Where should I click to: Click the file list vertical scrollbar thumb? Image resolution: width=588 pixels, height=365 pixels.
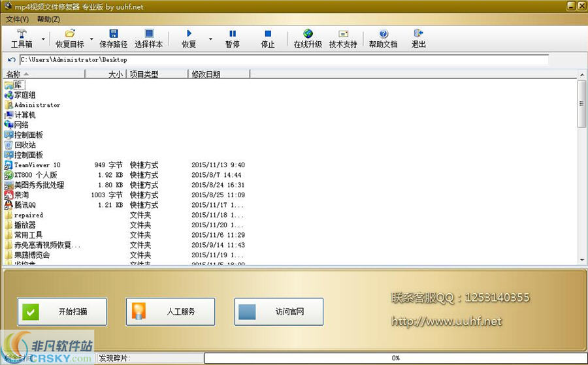pyautogui.click(x=582, y=104)
